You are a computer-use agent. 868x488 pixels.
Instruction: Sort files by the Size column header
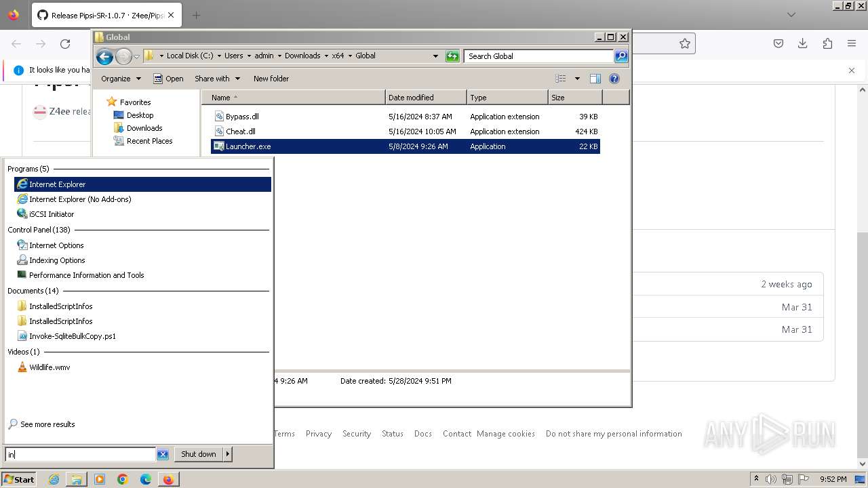click(575, 98)
